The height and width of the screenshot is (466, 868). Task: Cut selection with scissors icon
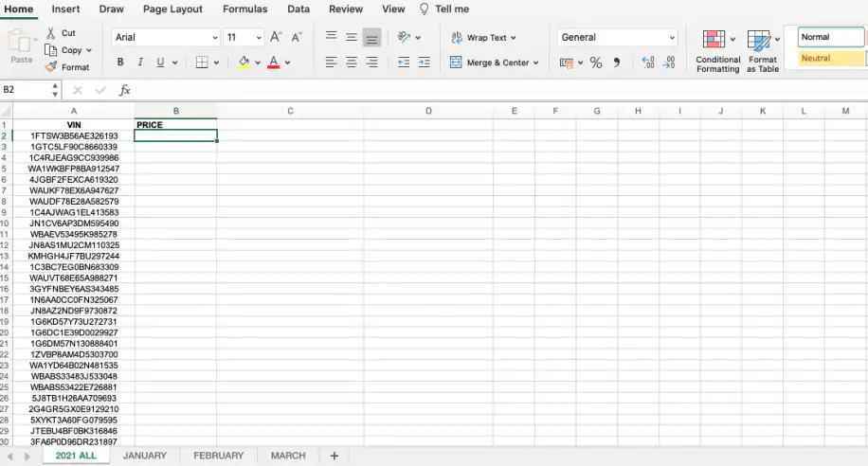51,33
